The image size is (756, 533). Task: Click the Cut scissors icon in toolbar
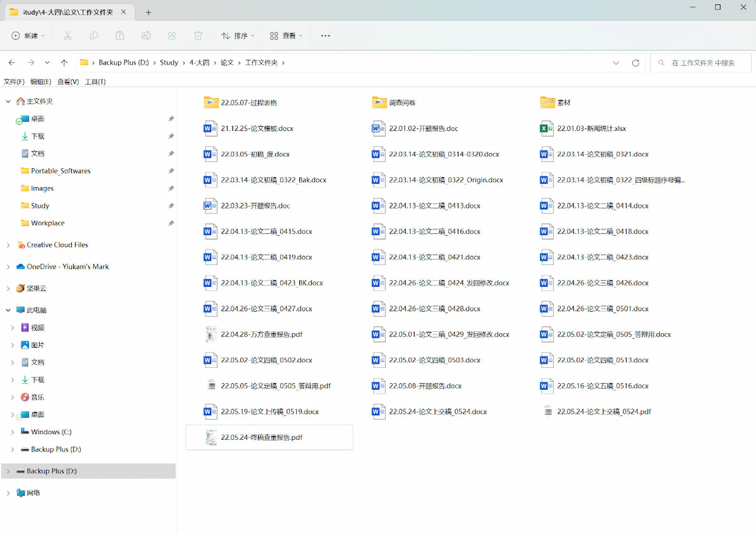(67, 36)
